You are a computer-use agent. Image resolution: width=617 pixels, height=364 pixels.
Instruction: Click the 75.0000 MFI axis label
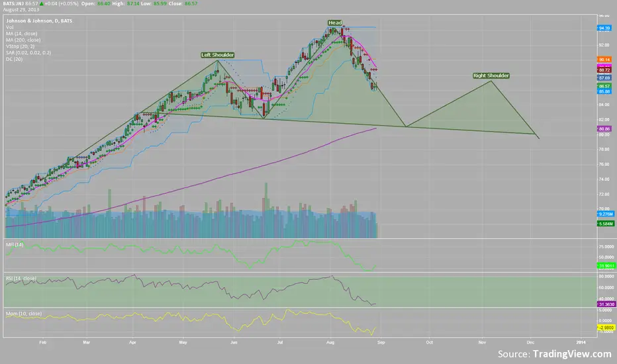pos(606,247)
